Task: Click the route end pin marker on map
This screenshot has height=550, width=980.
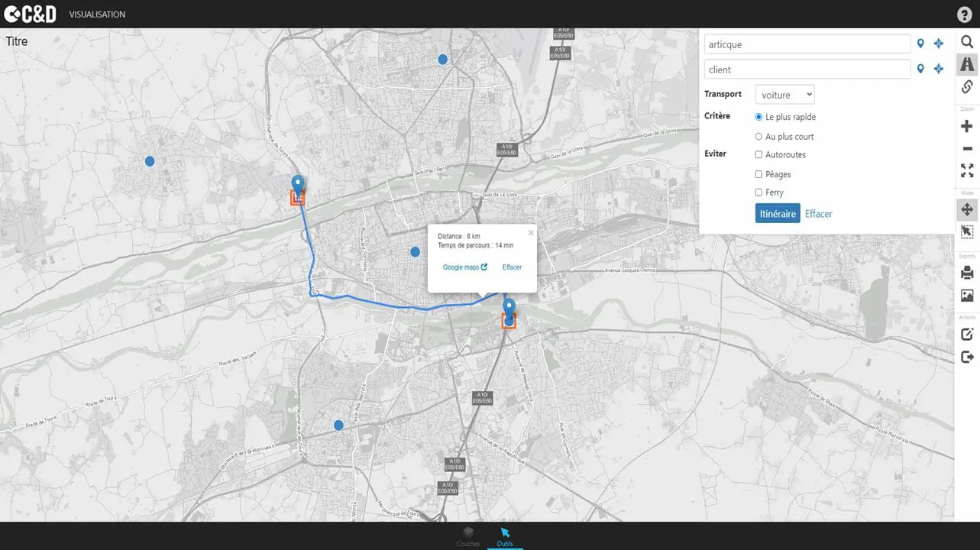Action: pyautogui.click(x=509, y=309)
